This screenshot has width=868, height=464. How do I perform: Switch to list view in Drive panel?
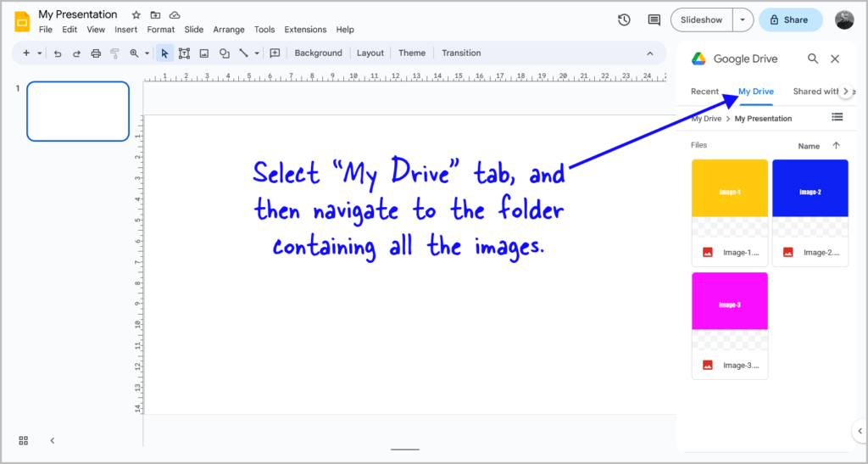tap(837, 117)
